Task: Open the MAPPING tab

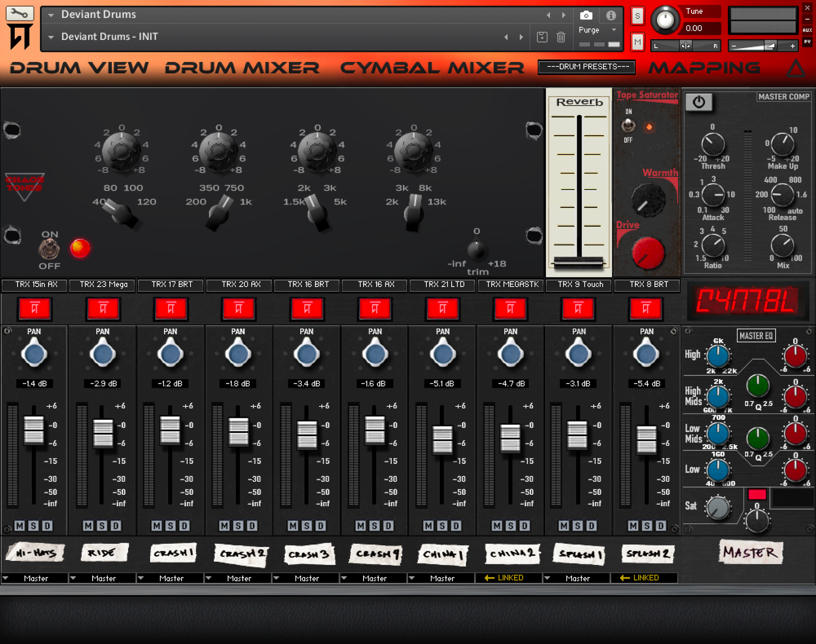Action: click(704, 67)
